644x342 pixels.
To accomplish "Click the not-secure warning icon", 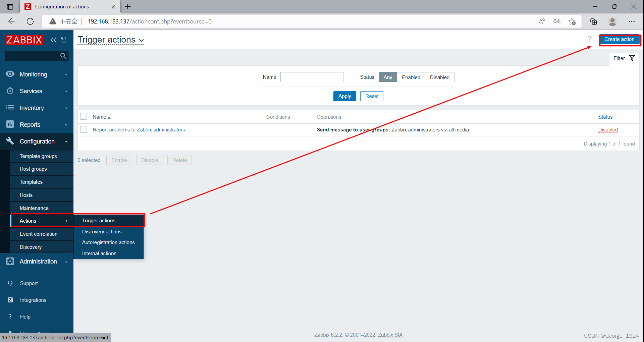I will coord(53,21).
